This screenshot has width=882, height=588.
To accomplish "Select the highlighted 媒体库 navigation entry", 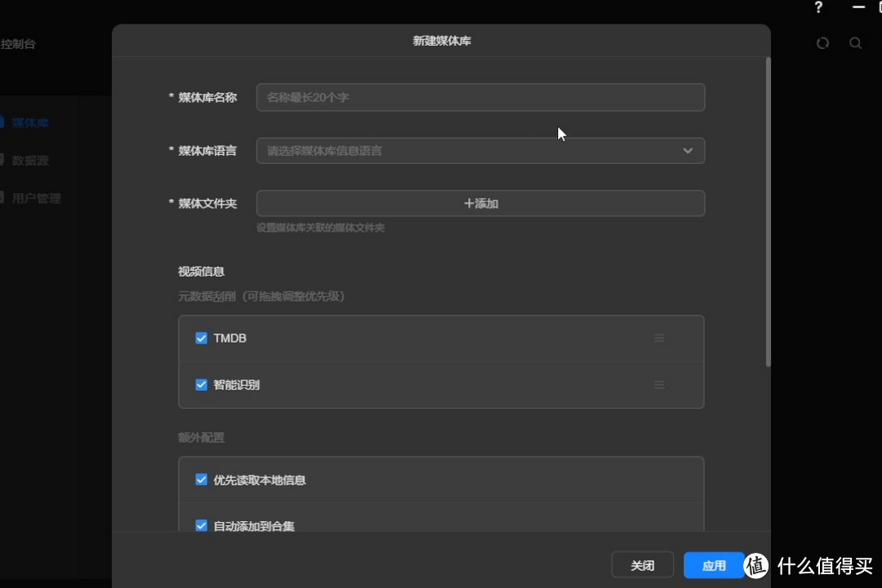I will (x=29, y=122).
